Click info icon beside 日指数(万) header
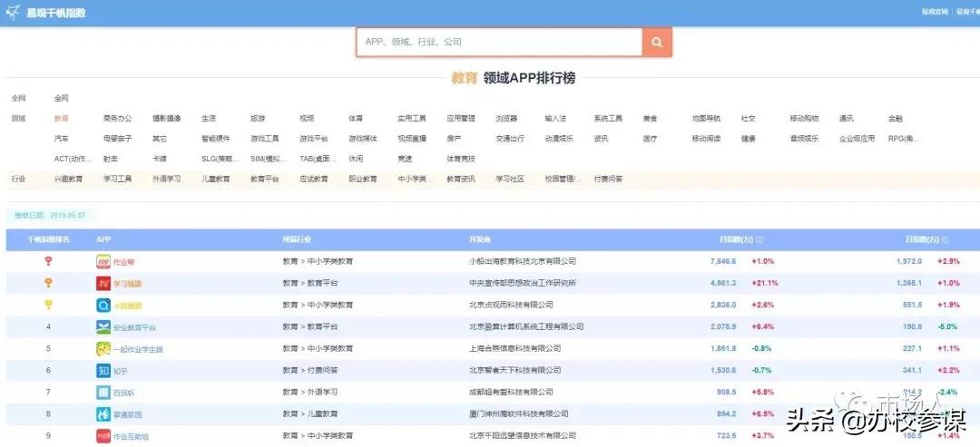The height and width of the screenshot is (447, 980). pos(945,239)
